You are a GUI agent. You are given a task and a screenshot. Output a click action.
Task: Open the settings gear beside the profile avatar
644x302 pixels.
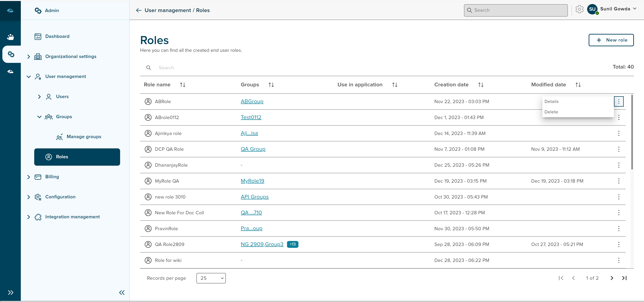coord(580,9)
